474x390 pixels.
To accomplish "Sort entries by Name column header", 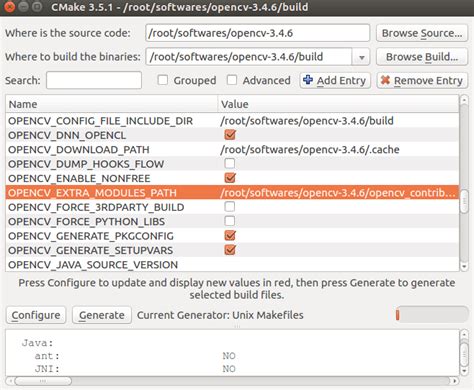I will point(111,104).
